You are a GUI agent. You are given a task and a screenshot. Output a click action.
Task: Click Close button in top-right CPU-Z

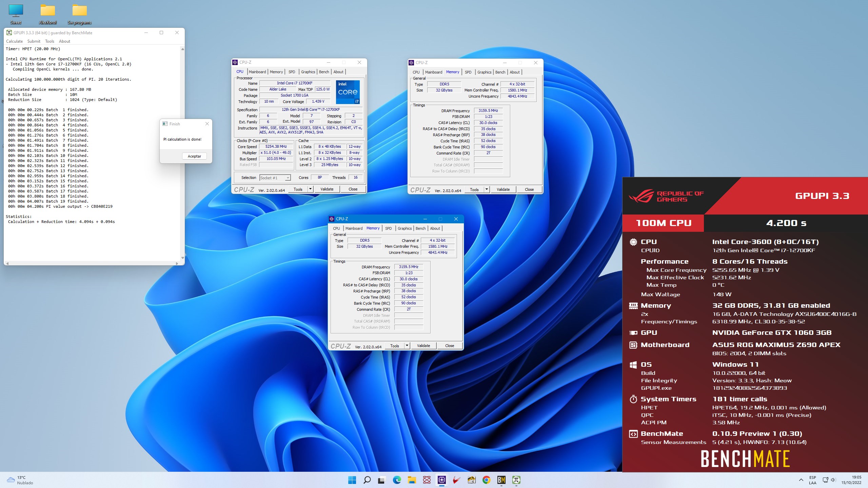(x=529, y=189)
